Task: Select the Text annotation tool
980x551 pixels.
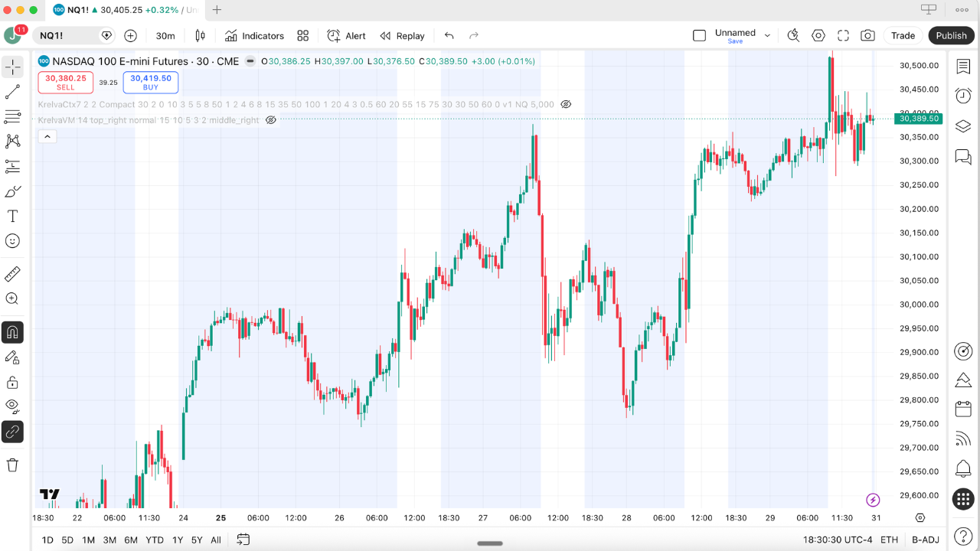Action: point(12,217)
